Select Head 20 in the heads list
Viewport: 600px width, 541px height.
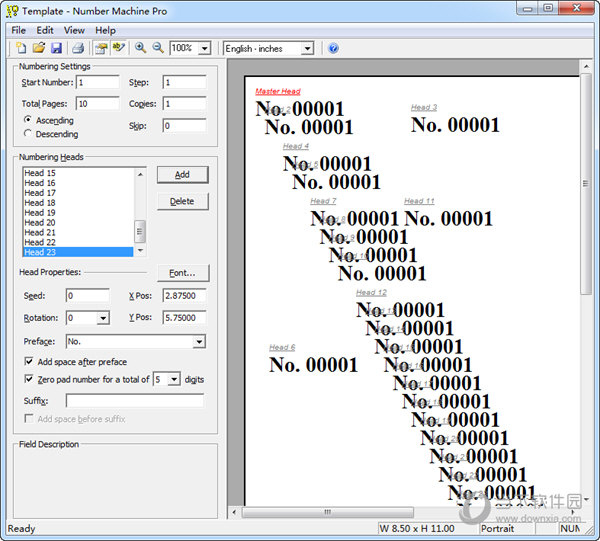tap(78, 223)
